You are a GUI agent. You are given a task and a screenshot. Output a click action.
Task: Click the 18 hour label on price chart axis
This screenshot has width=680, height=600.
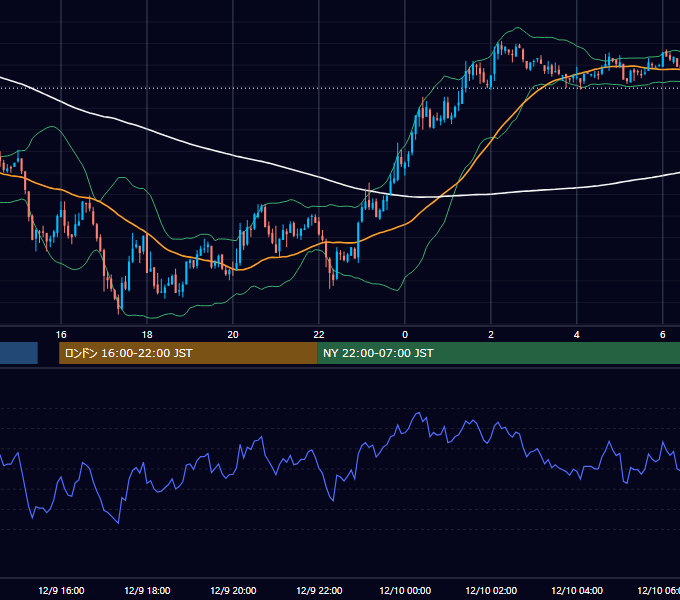point(147,334)
